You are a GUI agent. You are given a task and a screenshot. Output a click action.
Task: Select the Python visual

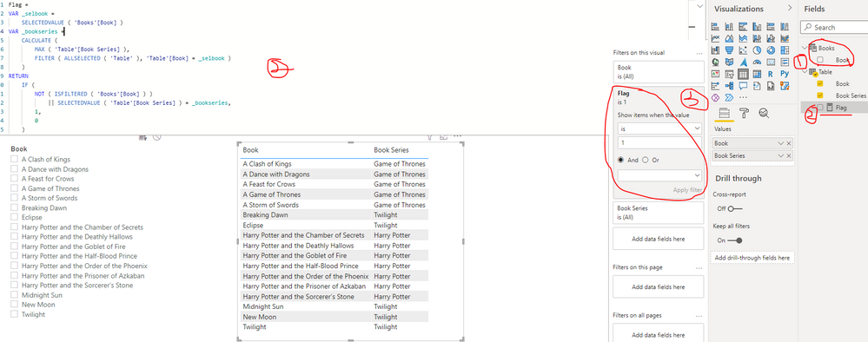[x=785, y=74]
